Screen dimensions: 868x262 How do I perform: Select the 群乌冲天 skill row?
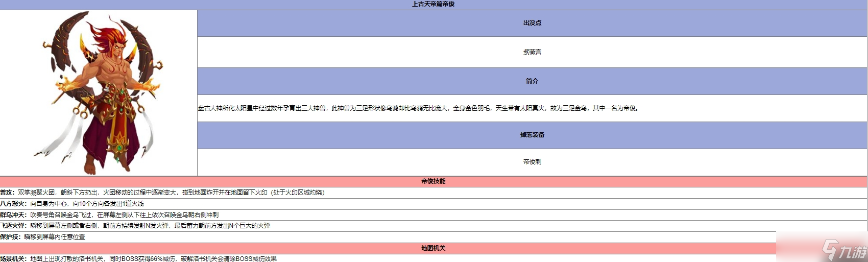coord(433,215)
